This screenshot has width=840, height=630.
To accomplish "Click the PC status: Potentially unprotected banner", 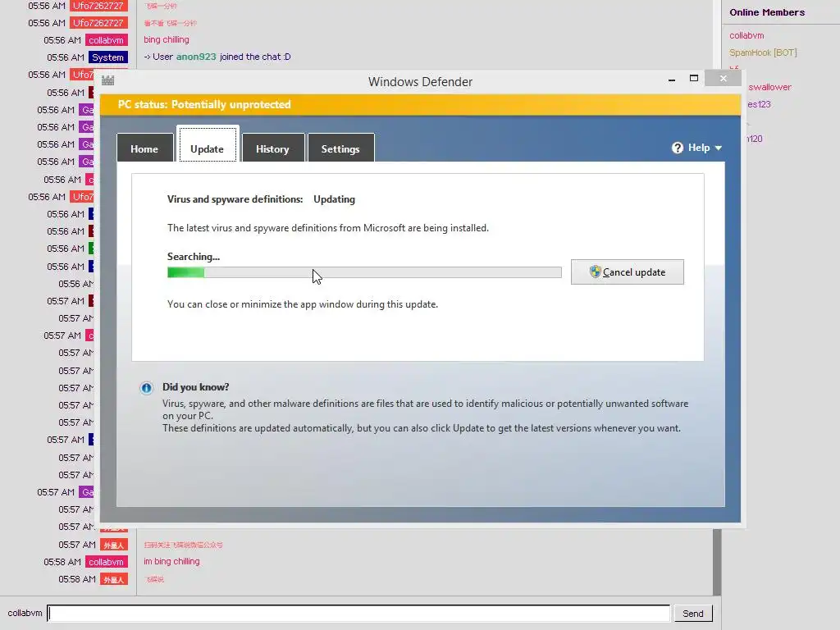I will click(421, 104).
